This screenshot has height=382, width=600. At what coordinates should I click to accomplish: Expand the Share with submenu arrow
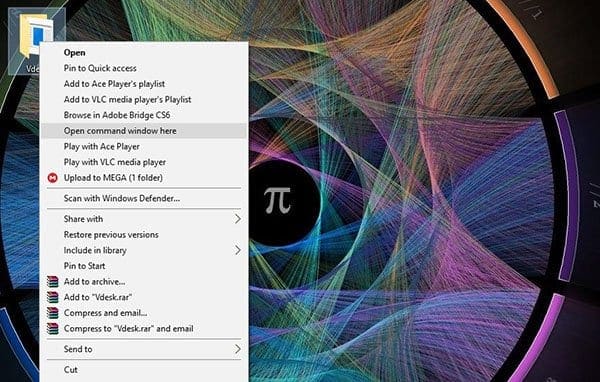(x=238, y=219)
